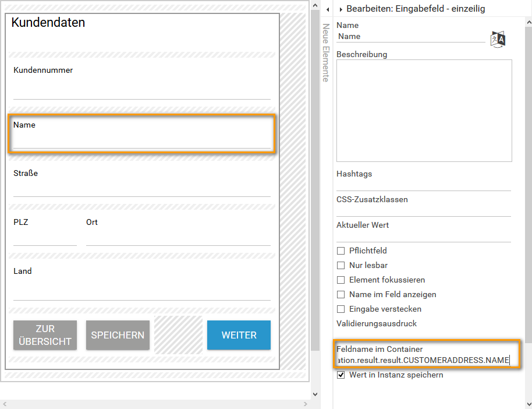Click form canvas scroll-down arrow
Image resolution: width=532 pixels, height=409 pixels.
click(x=315, y=394)
